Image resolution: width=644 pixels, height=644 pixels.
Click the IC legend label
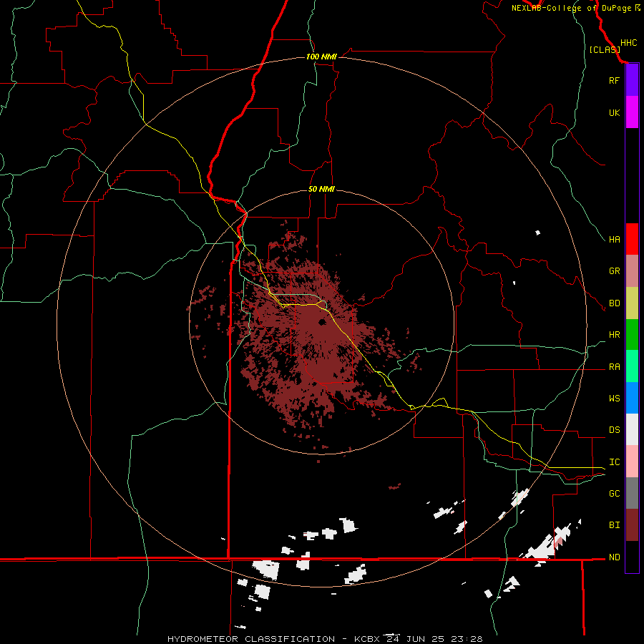click(x=614, y=462)
